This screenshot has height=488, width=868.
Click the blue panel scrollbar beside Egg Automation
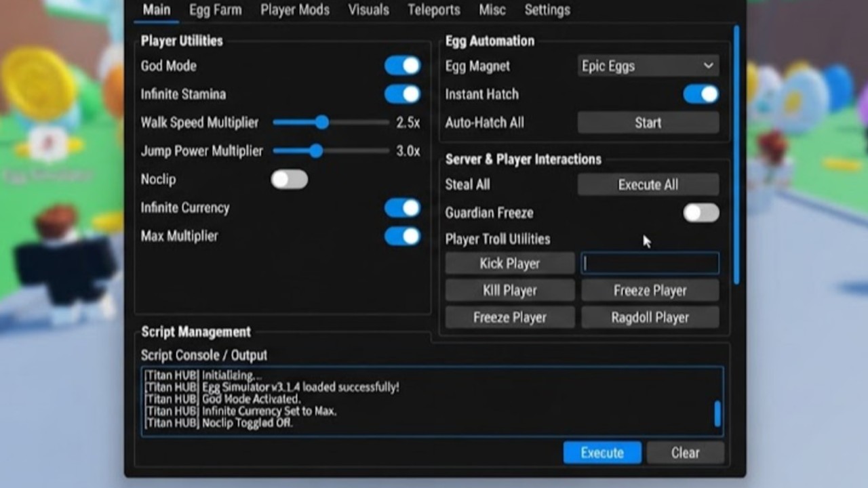(736, 155)
